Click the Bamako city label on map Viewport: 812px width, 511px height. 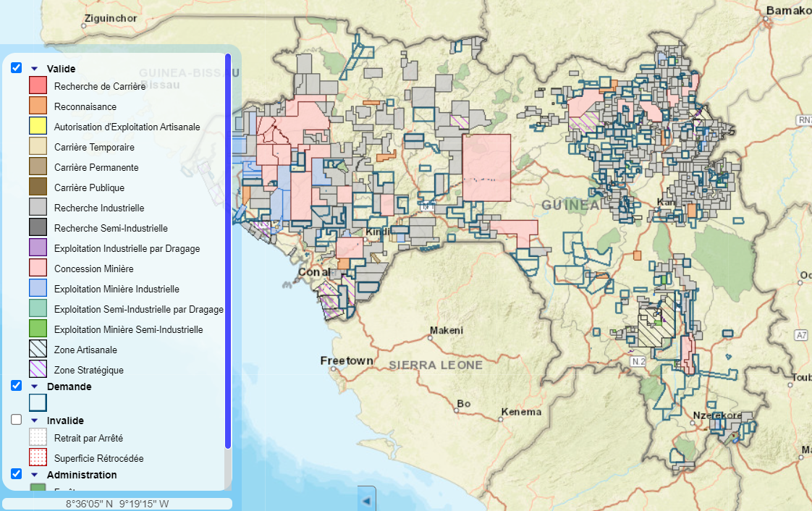pos(788,10)
